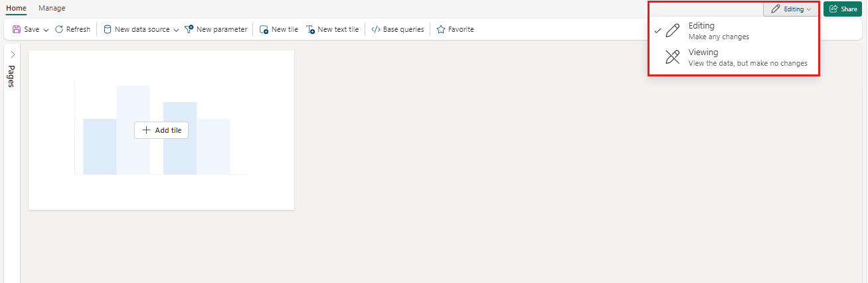868x283 pixels.
Task: Click the New tile label text
Action: 285,29
